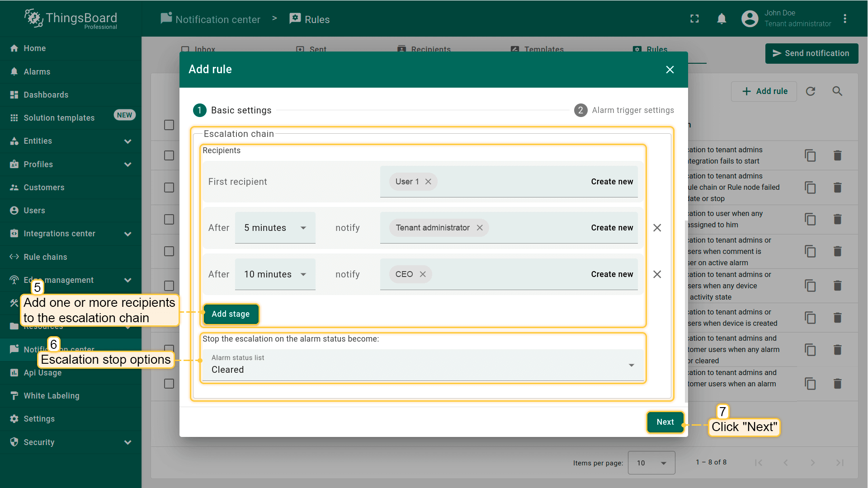Open Rule chains in sidebar

pos(45,257)
